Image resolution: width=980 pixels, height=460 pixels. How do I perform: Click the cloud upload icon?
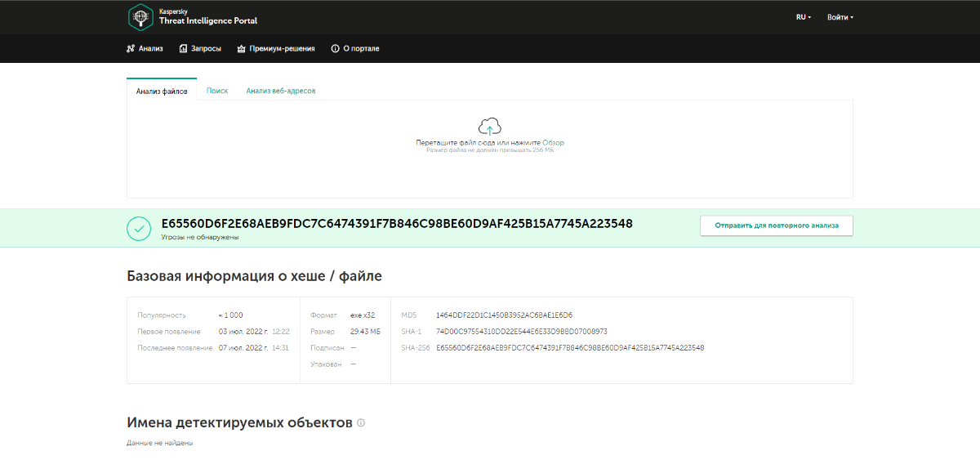490,126
